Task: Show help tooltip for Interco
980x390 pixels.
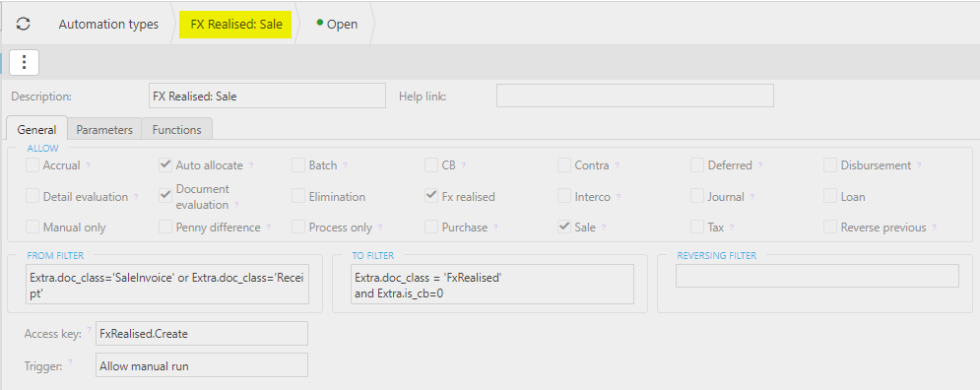Action: 619,196
